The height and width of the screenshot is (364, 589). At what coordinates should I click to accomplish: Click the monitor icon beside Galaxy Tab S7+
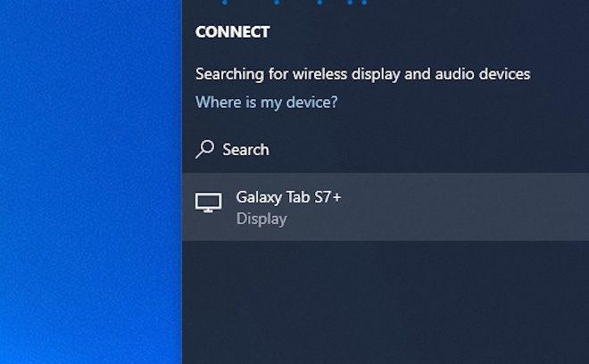tap(209, 203)
